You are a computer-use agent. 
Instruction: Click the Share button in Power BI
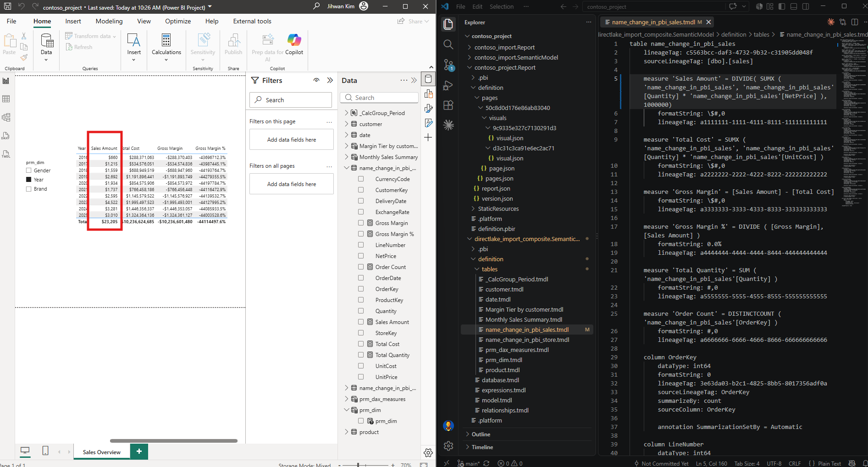tap(413, 21)
